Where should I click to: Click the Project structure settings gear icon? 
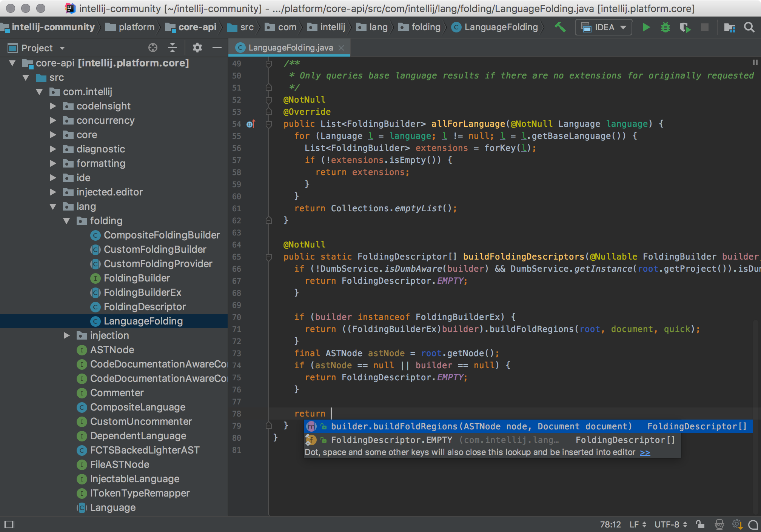tap(196, 48)
